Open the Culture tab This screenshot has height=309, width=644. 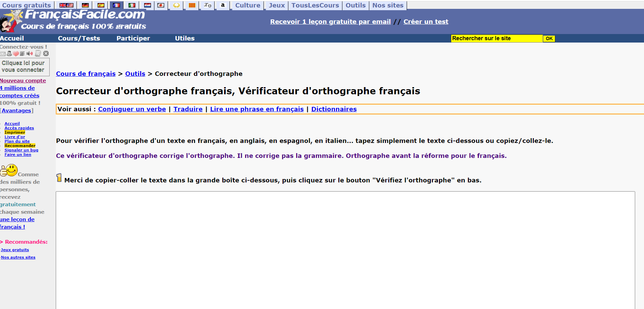click(248, 5)
